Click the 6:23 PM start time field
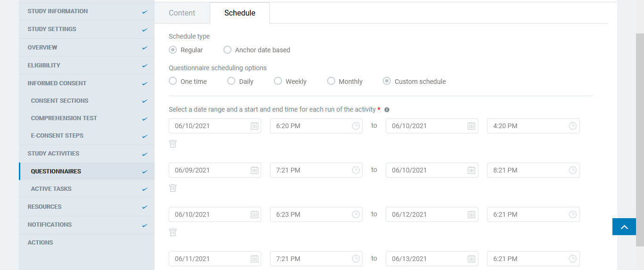This screenshot has height=270, width=644. point(316,214)
